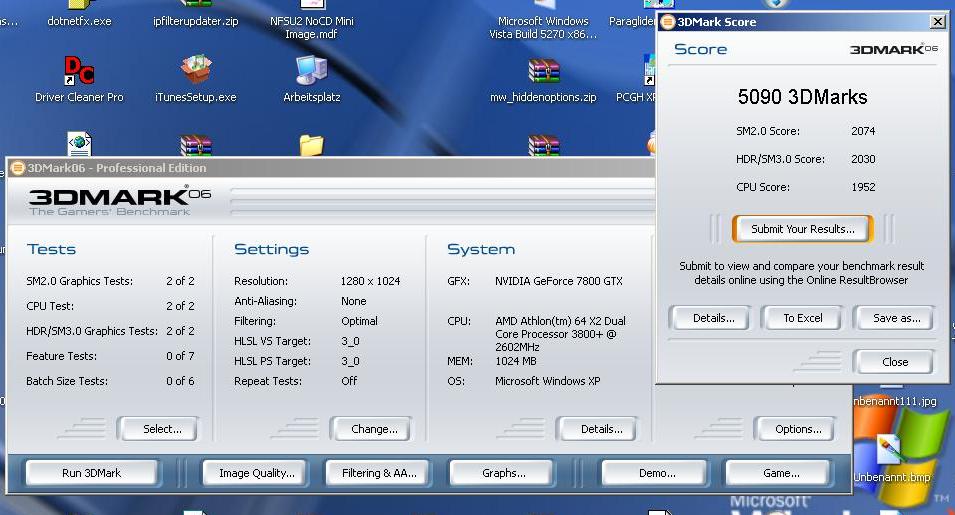The width and height of the screenshot is (955, 515).
Task: Click the SM2.0 Score value 2074
Action: (x=863, y=131)
